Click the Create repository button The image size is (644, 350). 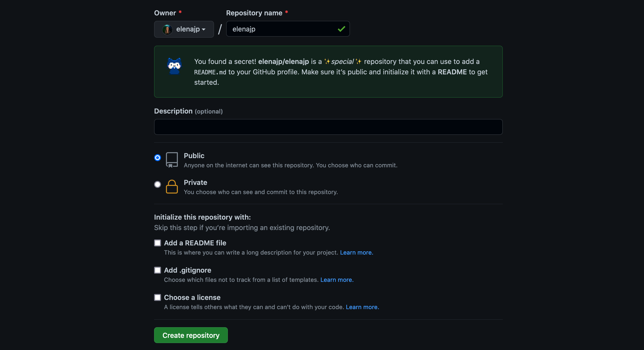pos(191,335)
